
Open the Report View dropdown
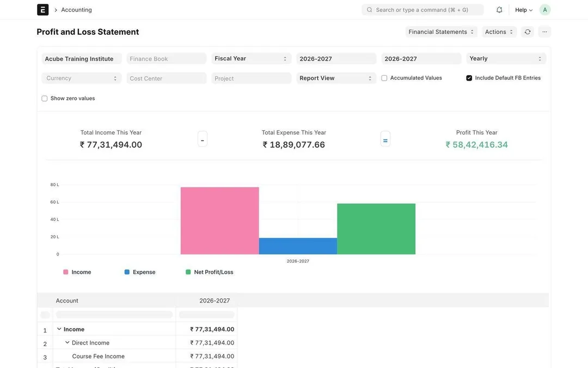point(336,78)
